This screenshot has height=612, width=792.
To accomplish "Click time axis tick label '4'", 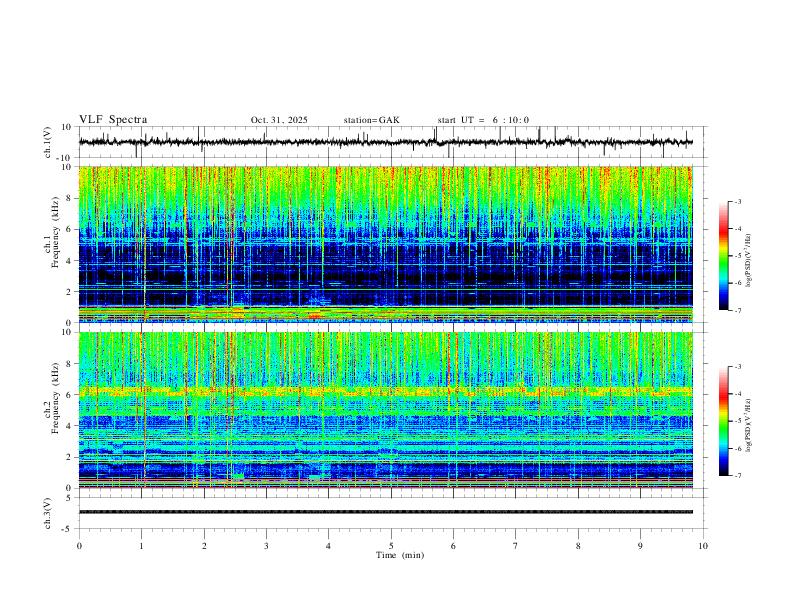I will [x=329, y=546].
